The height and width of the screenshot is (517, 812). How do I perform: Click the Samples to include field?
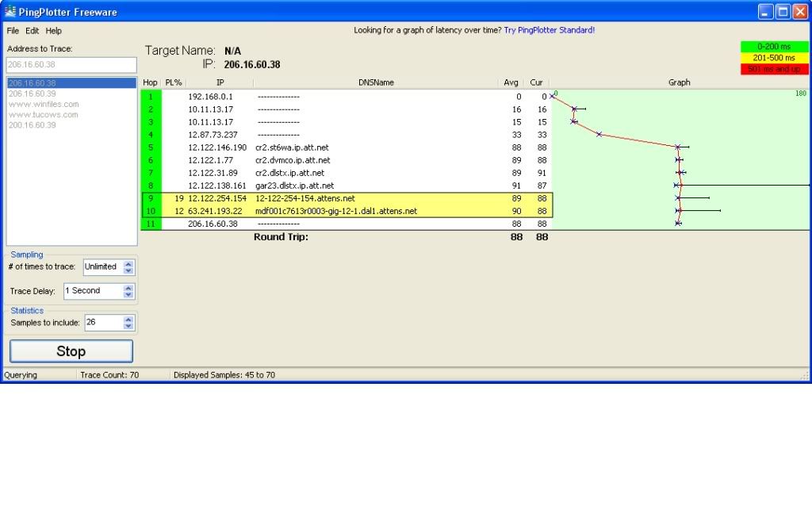point(105,322)
